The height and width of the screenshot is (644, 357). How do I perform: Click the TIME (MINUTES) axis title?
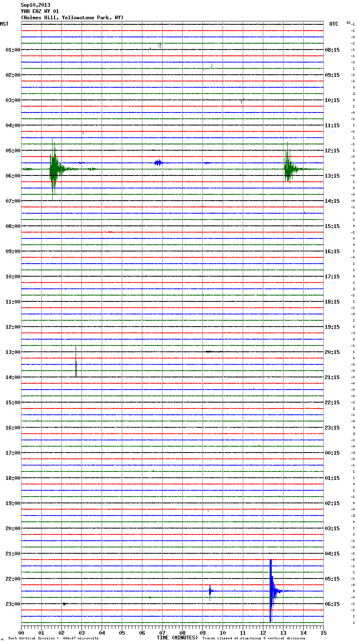coord(177,638)
